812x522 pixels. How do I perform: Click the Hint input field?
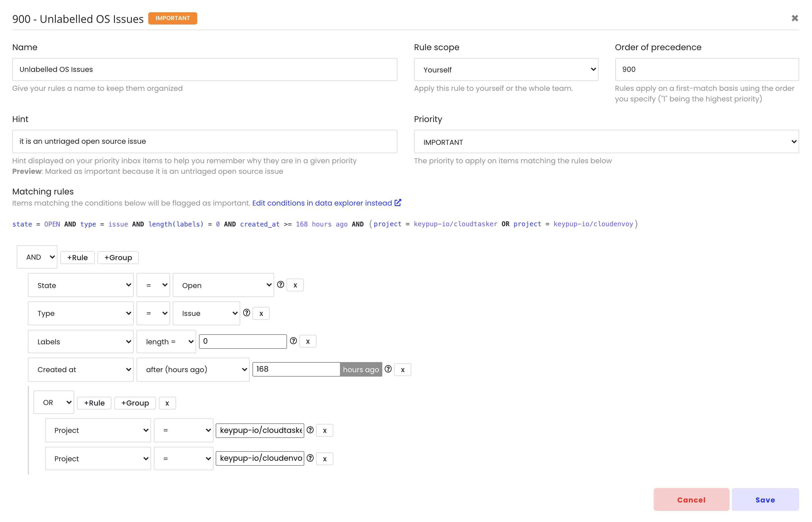tap(205, 141)
